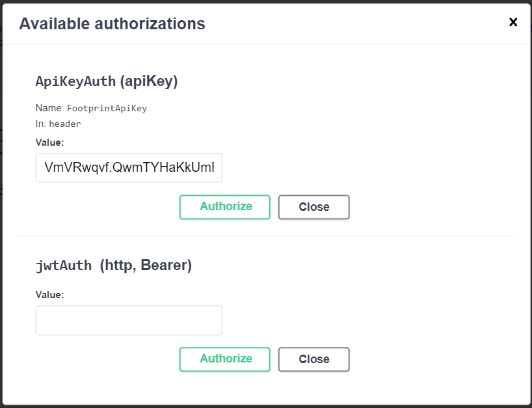This screenshot has width=532, height=408.
Task: Click the Available authorizations heading
Action: tap(113, 23)
